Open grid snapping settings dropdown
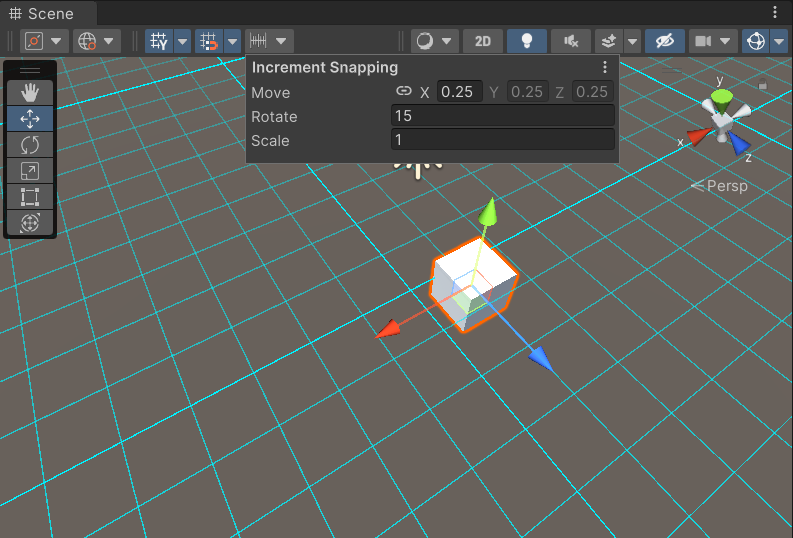 232,41
